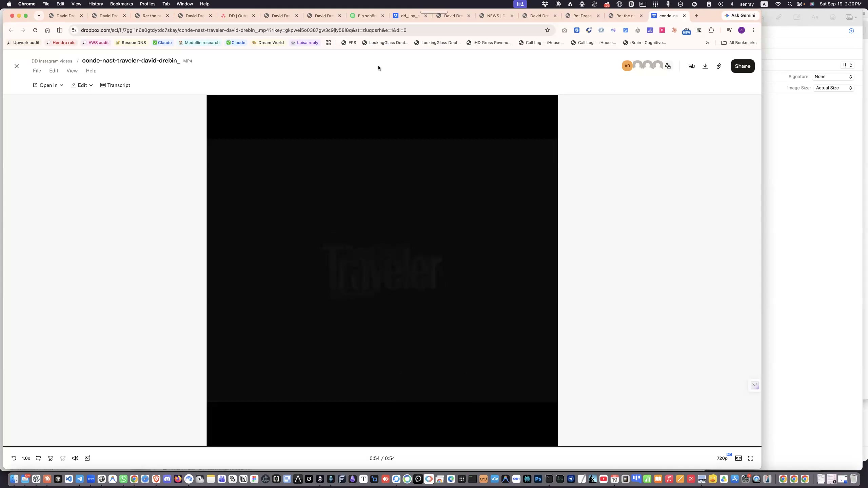Skip back 10 seconds
The width and height of the screenshot is (868, 488).
coord(51,458)
